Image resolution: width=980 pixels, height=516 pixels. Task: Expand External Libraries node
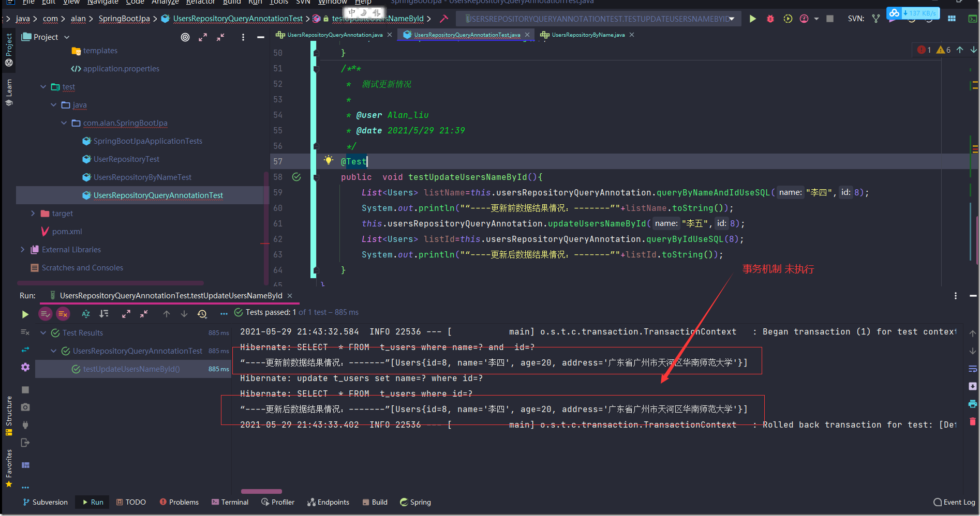tap(23, 250)
